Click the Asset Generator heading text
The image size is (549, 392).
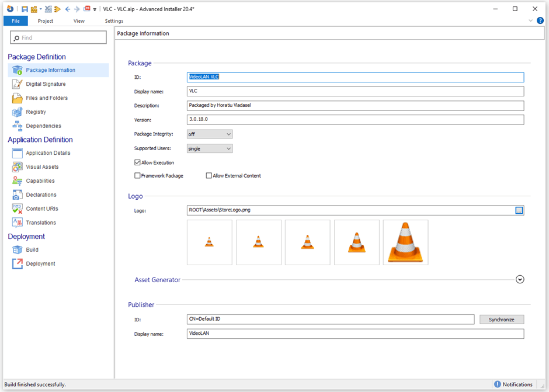point(158,280)
